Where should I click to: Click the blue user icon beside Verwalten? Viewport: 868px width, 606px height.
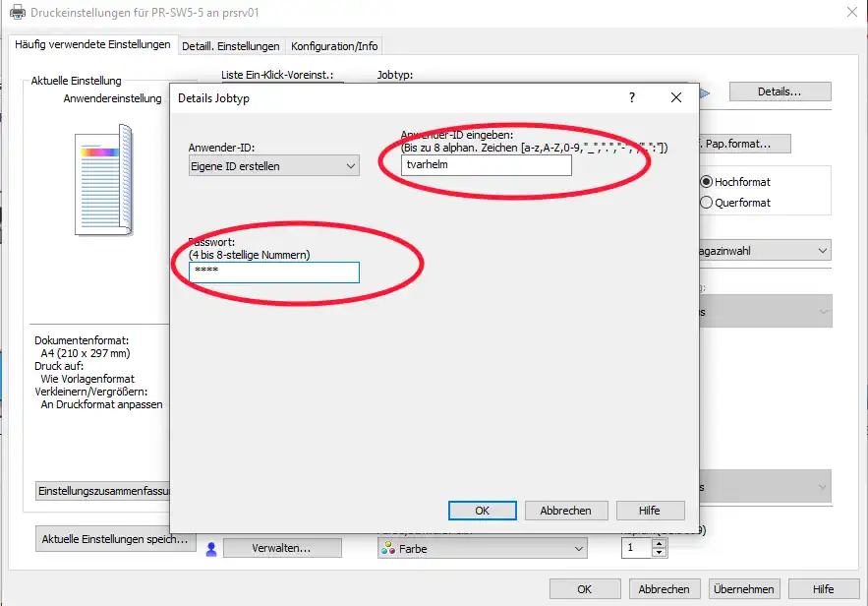coord(210,549)
